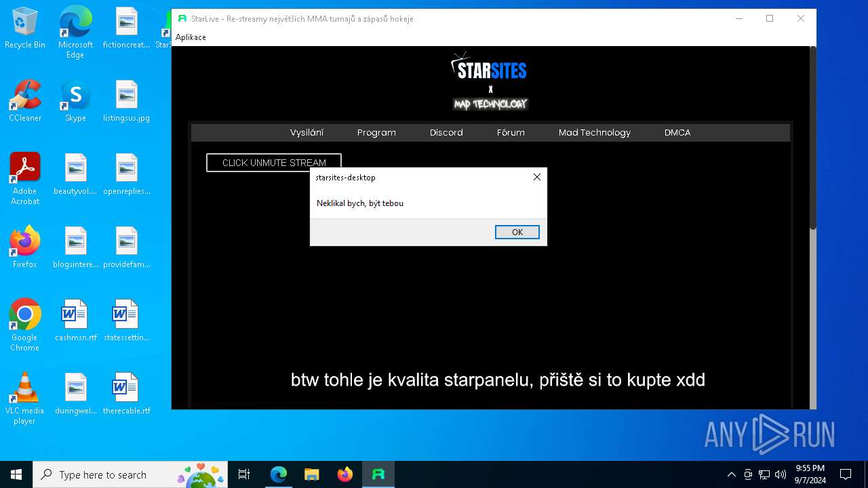Maximize the StarLive window

(x=770, y=18)
